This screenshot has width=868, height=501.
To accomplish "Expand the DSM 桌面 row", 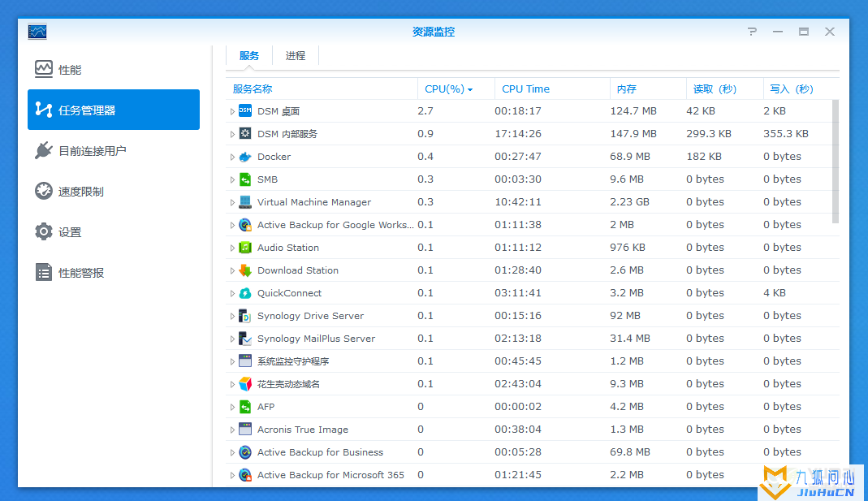I will point(232,111).
